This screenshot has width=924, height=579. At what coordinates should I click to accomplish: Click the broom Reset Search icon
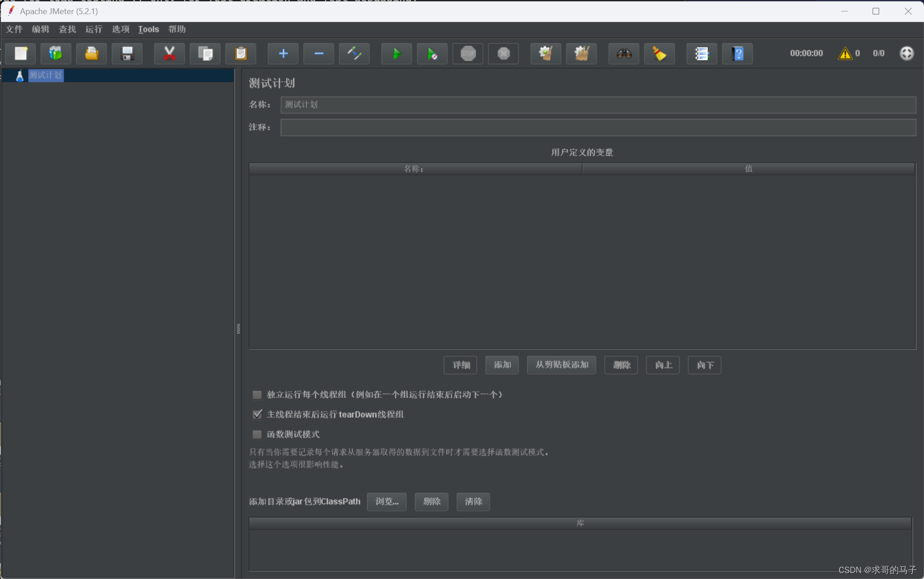[659, 53]
